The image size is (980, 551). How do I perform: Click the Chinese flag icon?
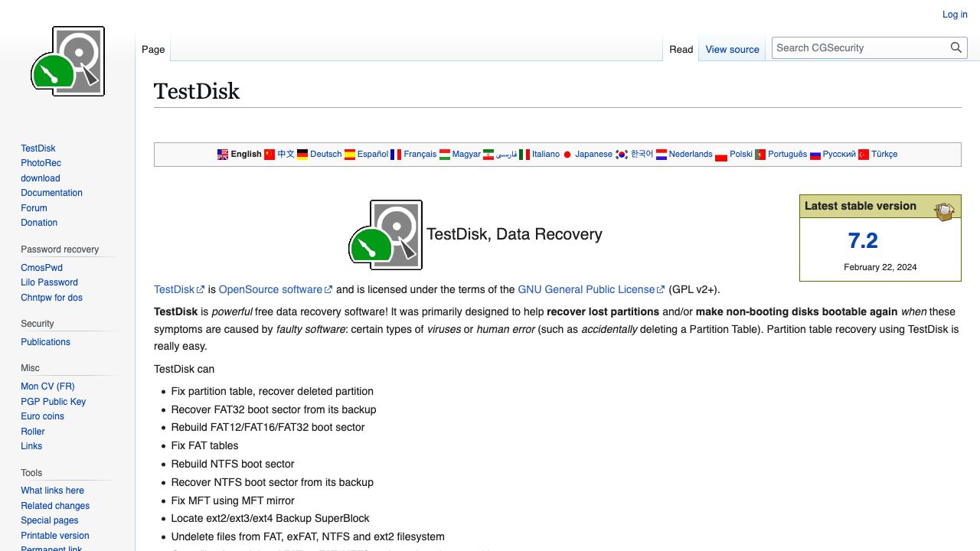(269, 155)
